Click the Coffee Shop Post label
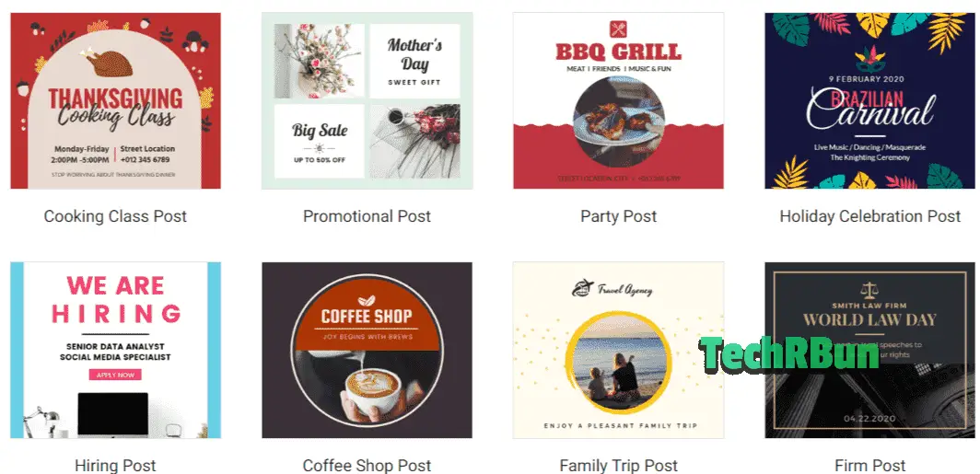Screen dimensions: 980x474 pyautogui.click(x=367, y=466)
